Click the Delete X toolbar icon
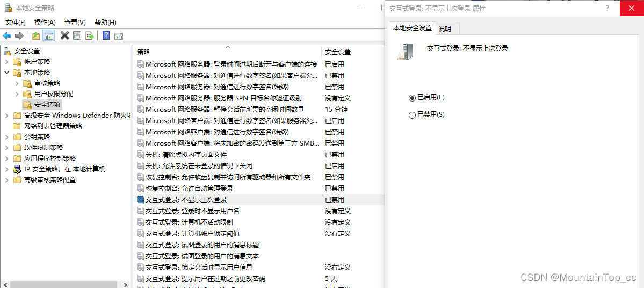 64,36
